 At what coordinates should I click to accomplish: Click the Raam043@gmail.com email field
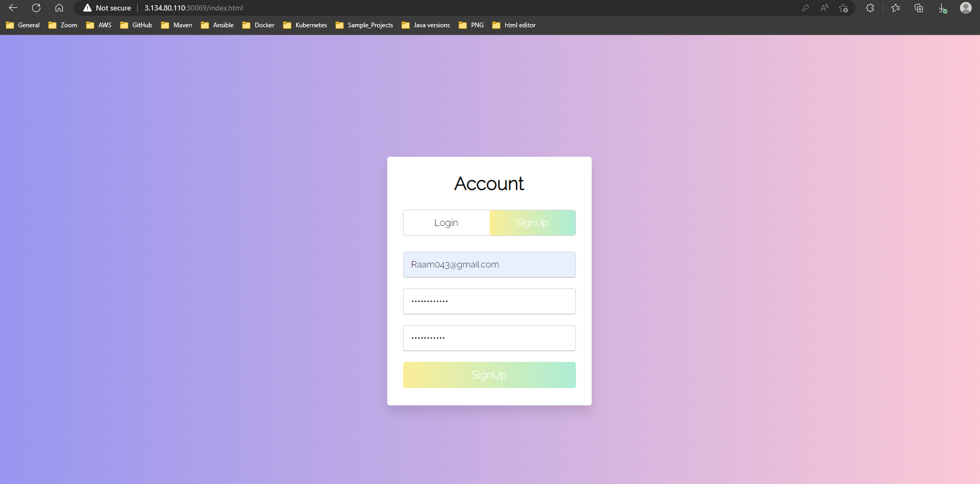488,264
